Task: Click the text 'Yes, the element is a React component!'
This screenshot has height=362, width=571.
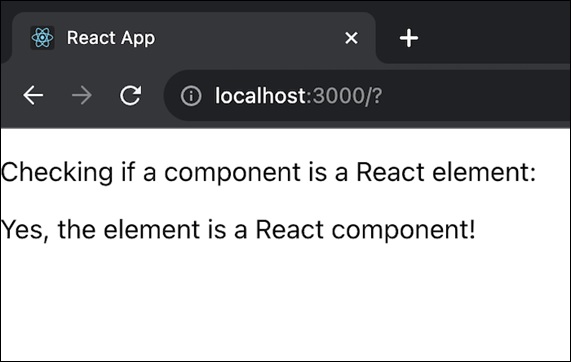Action: click(238, 230)
